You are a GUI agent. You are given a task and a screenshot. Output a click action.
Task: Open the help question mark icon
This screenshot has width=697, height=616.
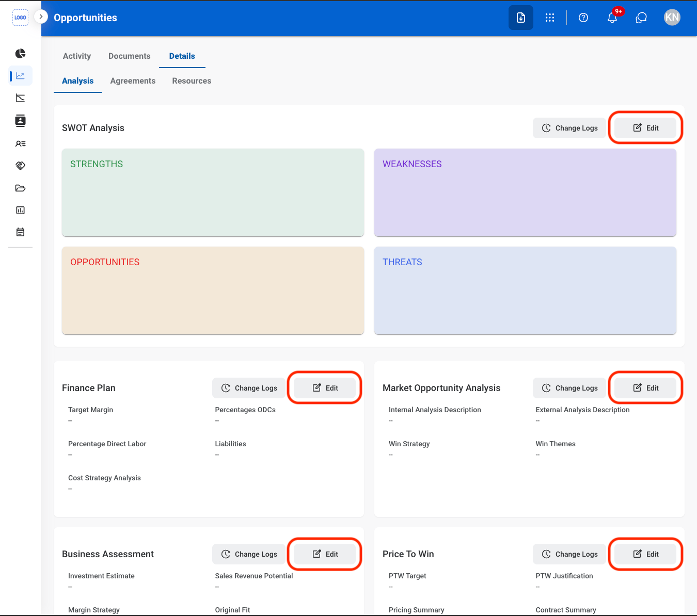pyautogui.click(x=583, y=18)
